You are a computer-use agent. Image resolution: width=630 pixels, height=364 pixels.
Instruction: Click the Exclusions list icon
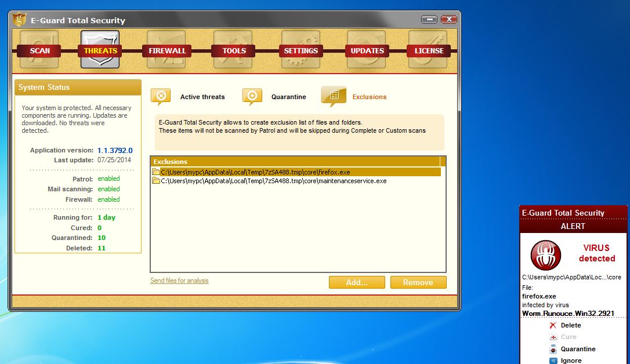[334, 96]
